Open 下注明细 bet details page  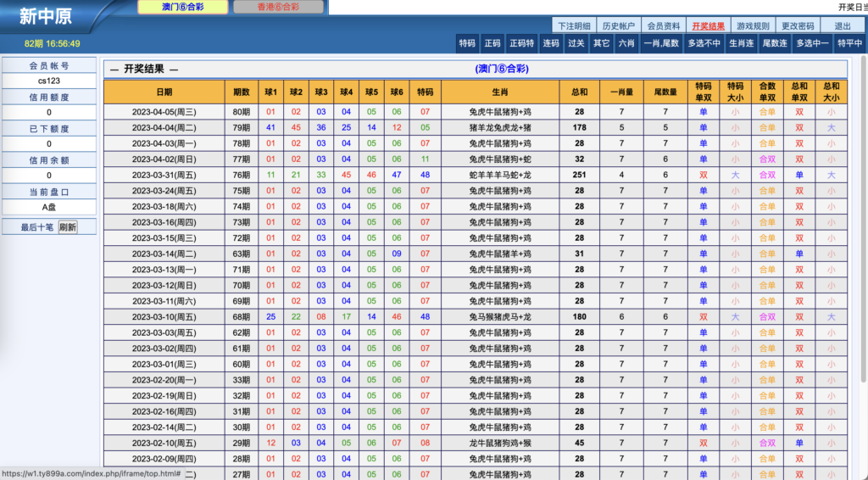574,25
